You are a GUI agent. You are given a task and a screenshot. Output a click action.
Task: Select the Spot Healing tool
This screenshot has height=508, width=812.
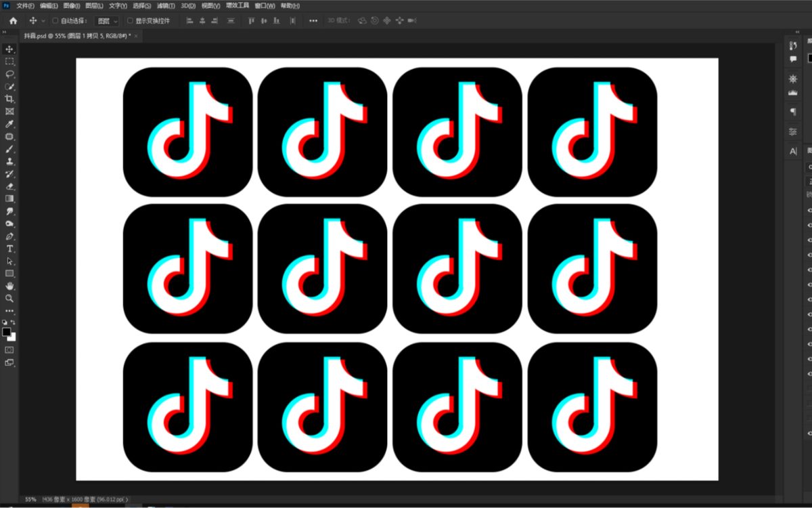click(9, 136)
